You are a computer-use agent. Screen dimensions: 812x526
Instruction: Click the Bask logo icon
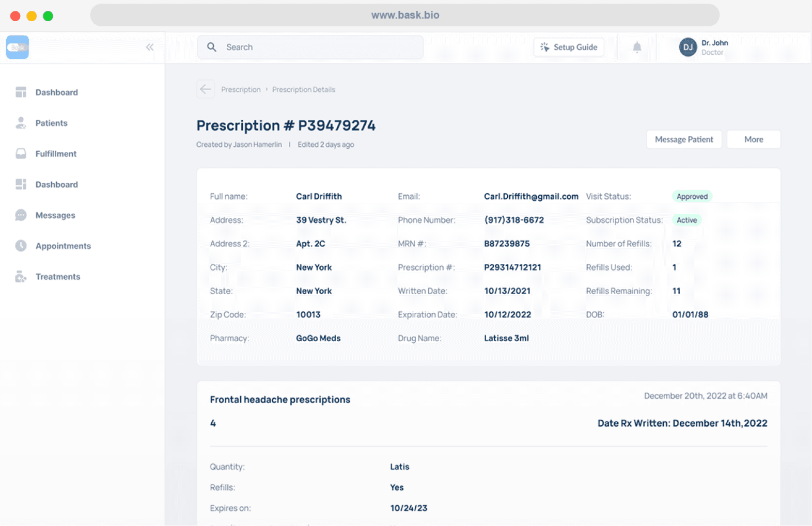18,47
